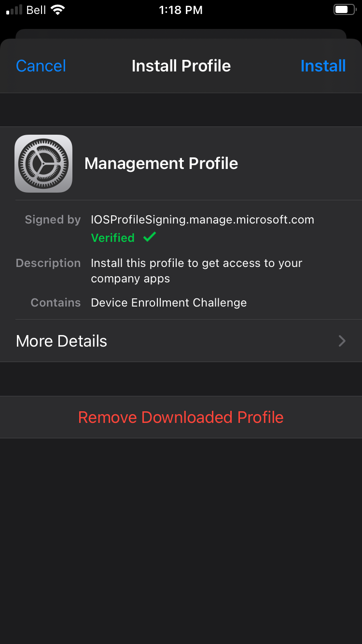
Task: Tap the profile description text
Action: click(x=196, y=271)
